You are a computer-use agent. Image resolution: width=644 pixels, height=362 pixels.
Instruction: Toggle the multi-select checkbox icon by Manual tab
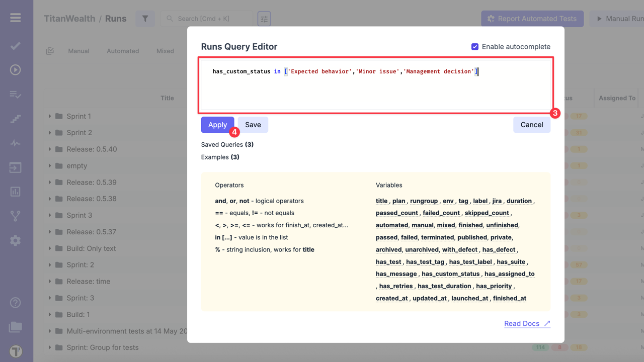click(50, 51)
